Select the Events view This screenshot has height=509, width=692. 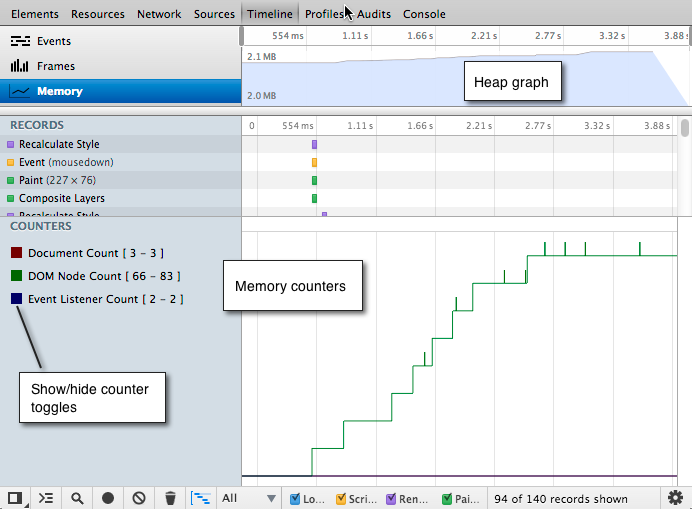click(54, 41)
